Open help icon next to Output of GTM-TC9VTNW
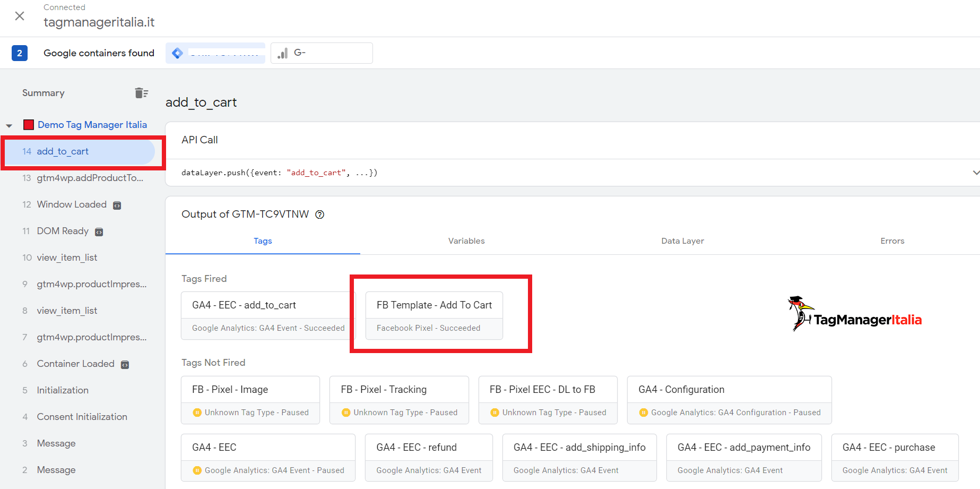This screenshot has height=489, width=980. 320,215
